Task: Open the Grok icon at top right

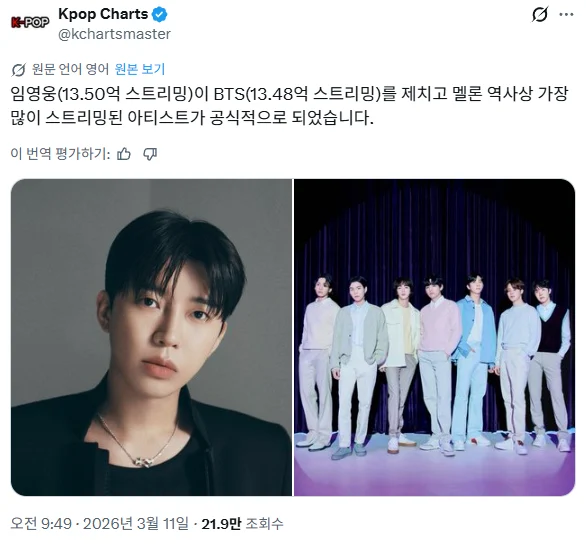Action: 539,15
